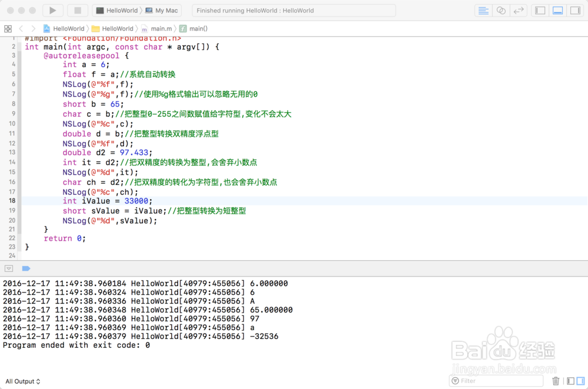The image size is (588, 389).
Task: Click the activity status 'Finished running HelloWorld'
Action: (x=294, y=11)
